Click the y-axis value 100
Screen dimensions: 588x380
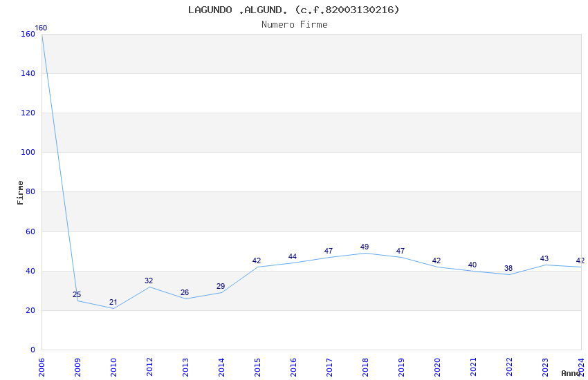(28, 152)
